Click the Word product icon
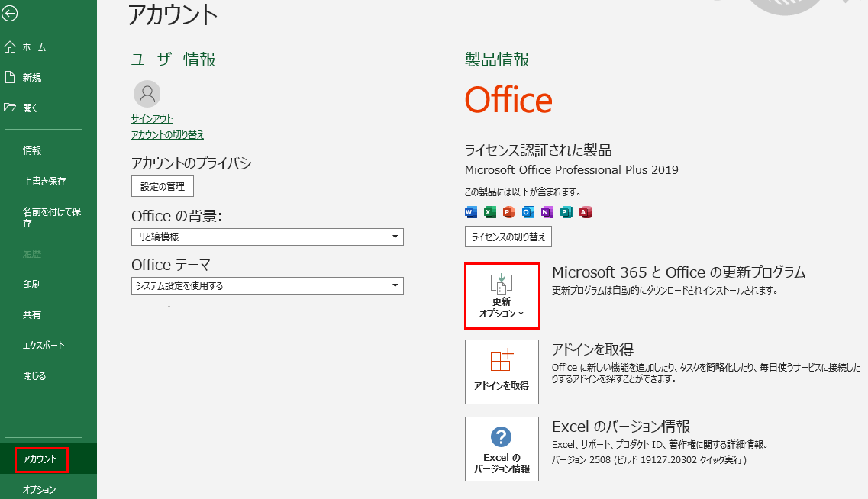Screen dimensions: 868x499 coord(471,212)
